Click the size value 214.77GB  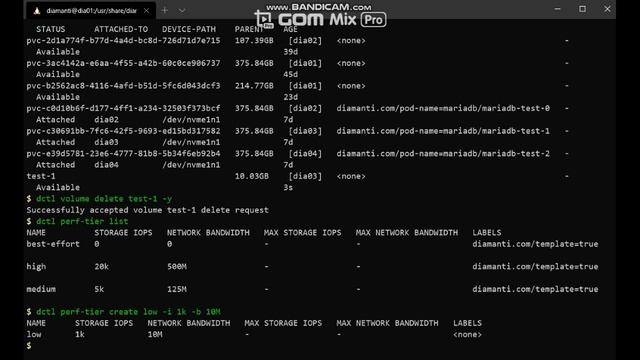pos(254,86)
